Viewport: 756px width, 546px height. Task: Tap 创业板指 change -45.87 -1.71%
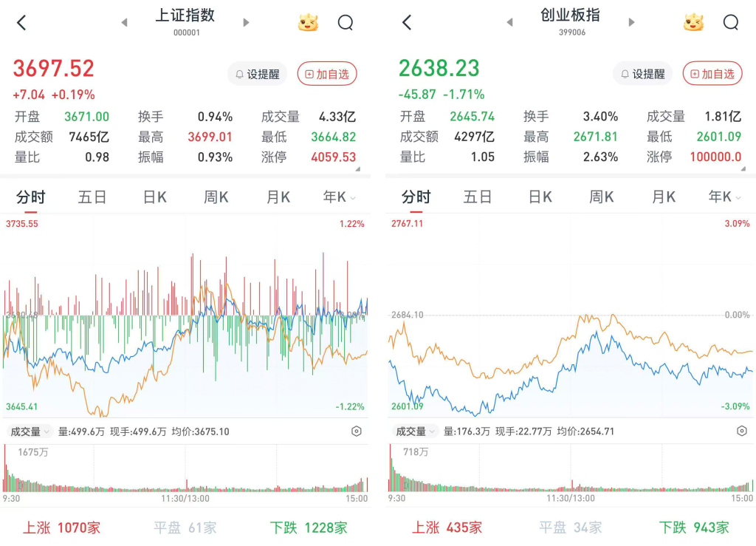pyautogui.click(x=441, y=95)
